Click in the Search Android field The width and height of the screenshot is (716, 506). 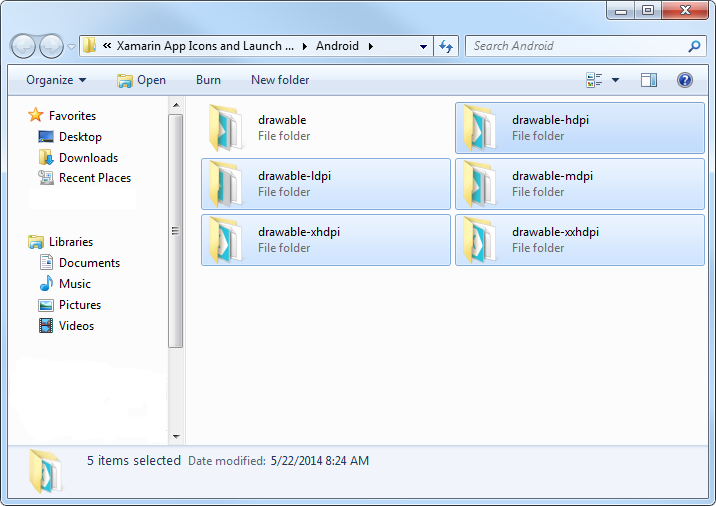tap(575, 46)
